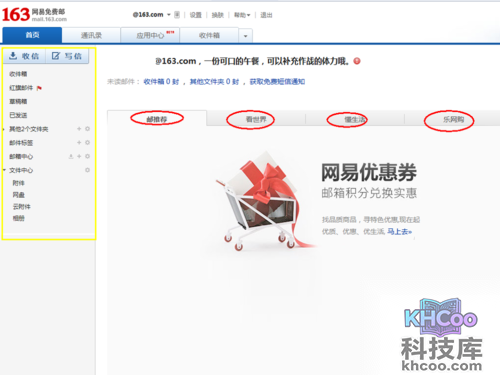The width and height of the screenshot is (500, 375).
Task: Collapse the 文件中心 section
Action: click(x=4, y=170)
